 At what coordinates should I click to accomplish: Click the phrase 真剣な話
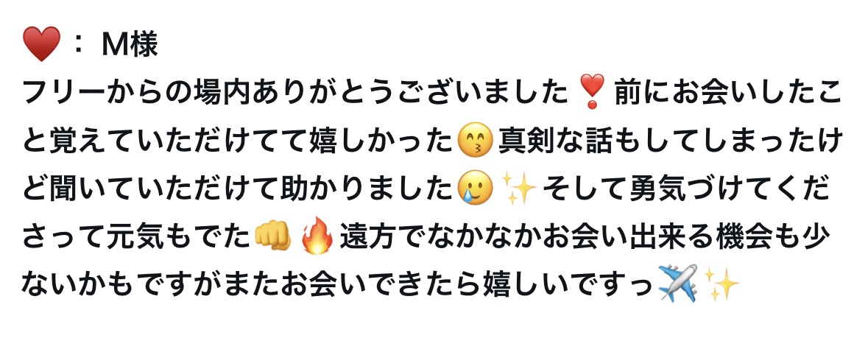pyautogui.click(x=552, y=141)
